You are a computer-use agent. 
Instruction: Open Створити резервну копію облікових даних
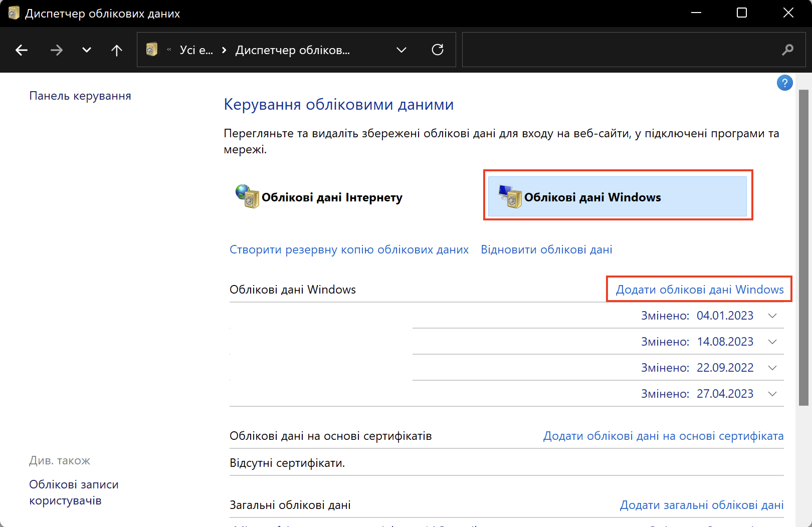(x=349, y=249)
